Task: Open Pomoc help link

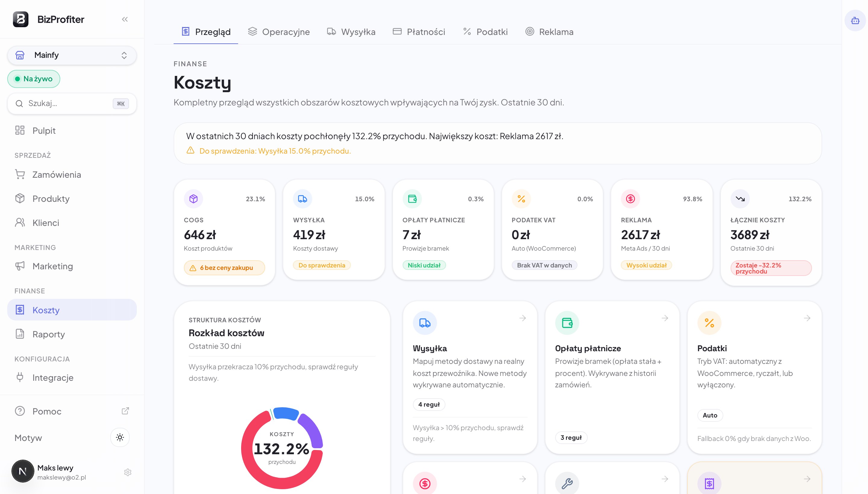Action: coord(72,411)
